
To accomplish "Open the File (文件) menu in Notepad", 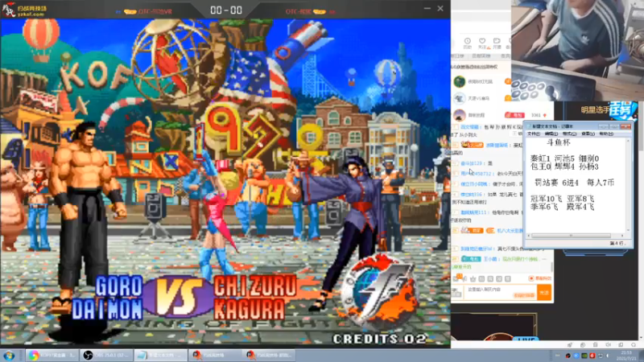I will tap(534, 134).
